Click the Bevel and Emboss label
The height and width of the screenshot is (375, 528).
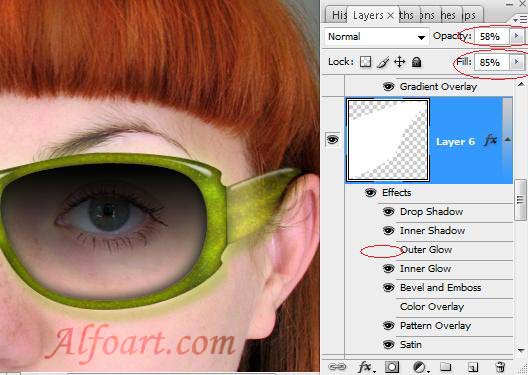[440, 287]
